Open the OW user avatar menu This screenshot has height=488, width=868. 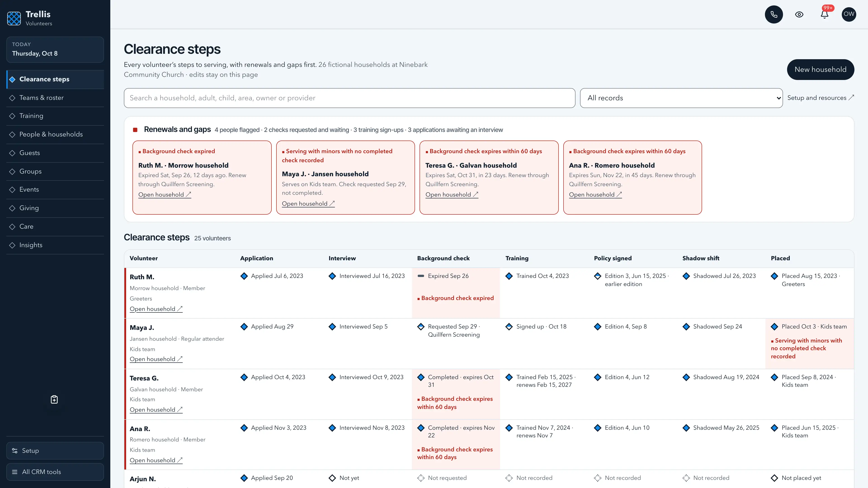(x=849, y=14)
